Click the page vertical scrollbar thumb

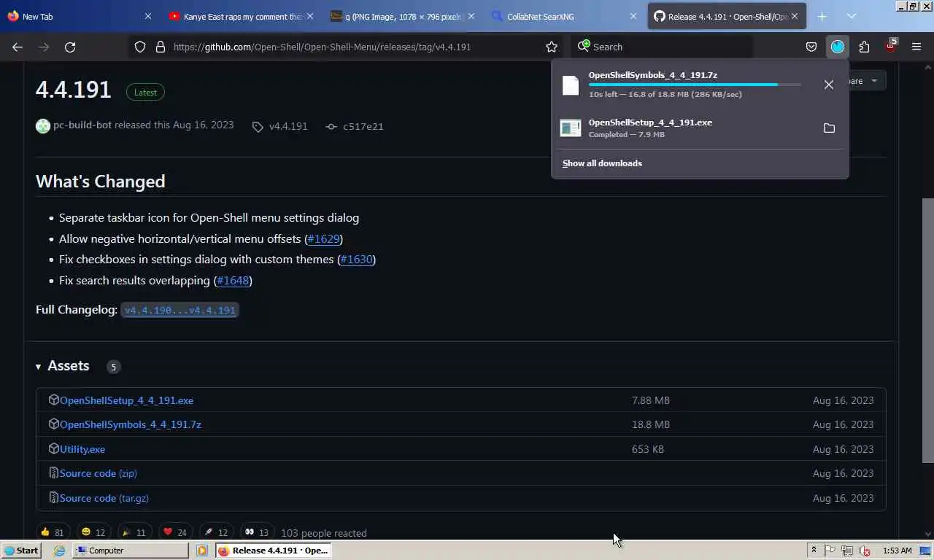928,330
